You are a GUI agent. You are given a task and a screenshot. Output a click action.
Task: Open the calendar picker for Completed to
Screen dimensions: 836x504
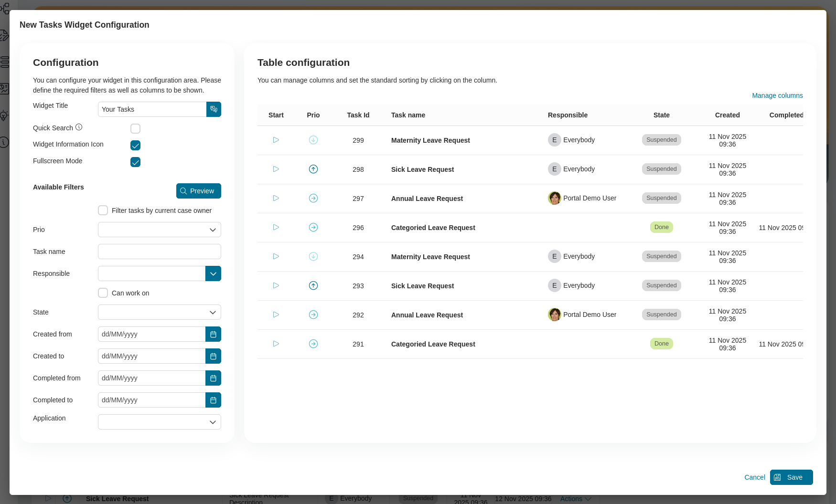coord(213,400)
